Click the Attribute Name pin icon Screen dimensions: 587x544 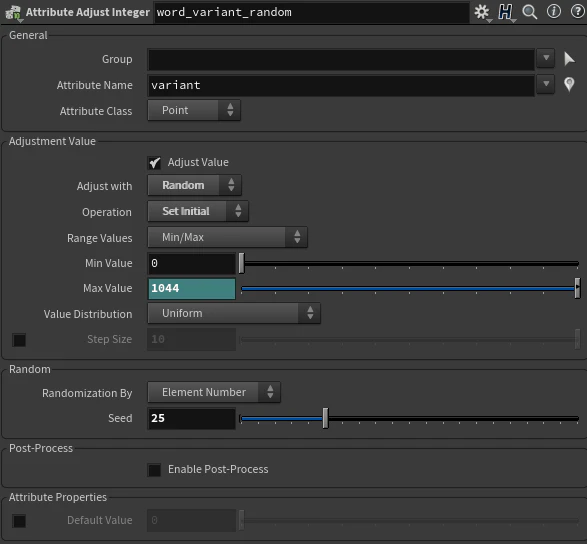pos(569,84)
